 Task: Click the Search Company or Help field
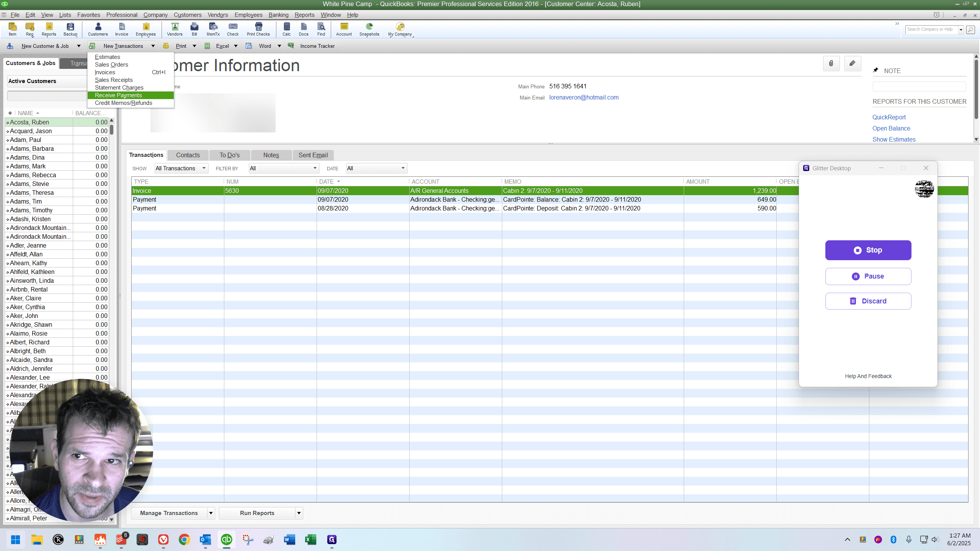(931, 29)
